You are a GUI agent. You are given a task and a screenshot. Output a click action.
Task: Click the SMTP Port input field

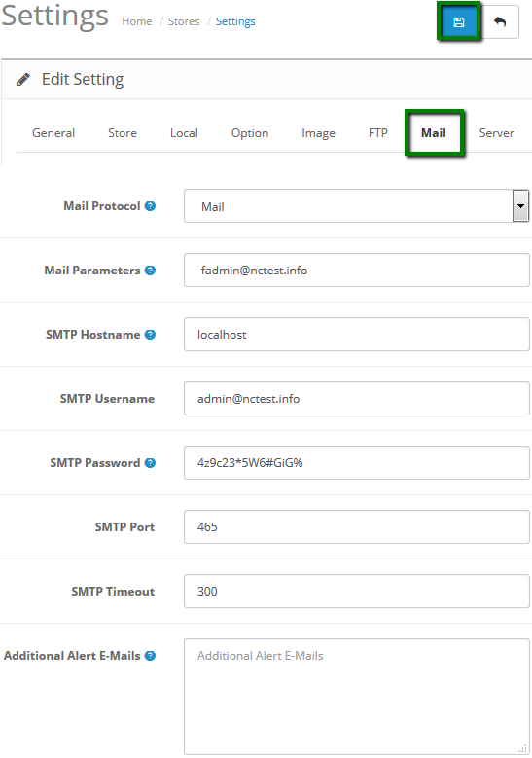(357, 527)
